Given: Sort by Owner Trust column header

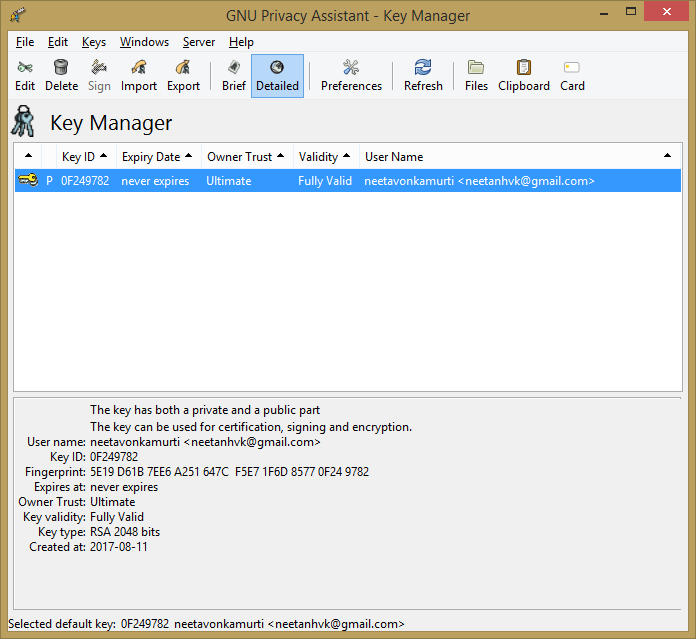Looking at the screenshot, I should (245, 157).
